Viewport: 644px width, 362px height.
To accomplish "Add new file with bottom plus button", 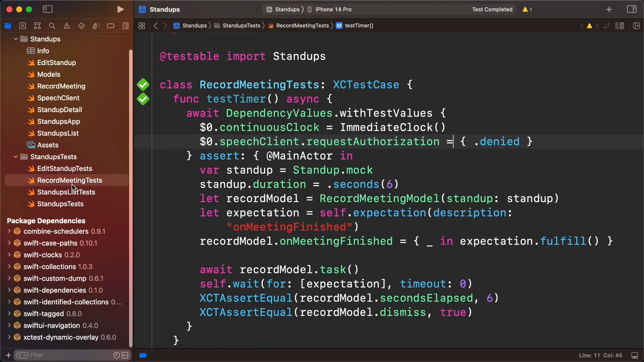I will point(8,355).
